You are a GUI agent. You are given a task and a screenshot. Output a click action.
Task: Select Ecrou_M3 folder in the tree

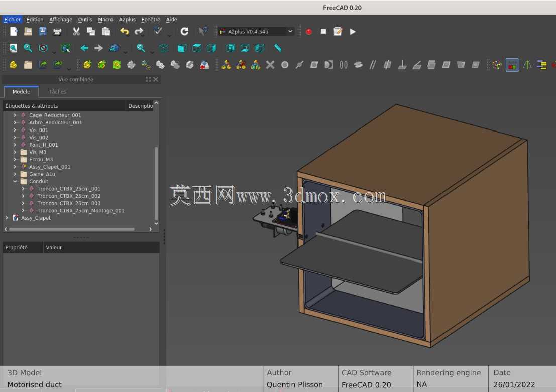41,160
